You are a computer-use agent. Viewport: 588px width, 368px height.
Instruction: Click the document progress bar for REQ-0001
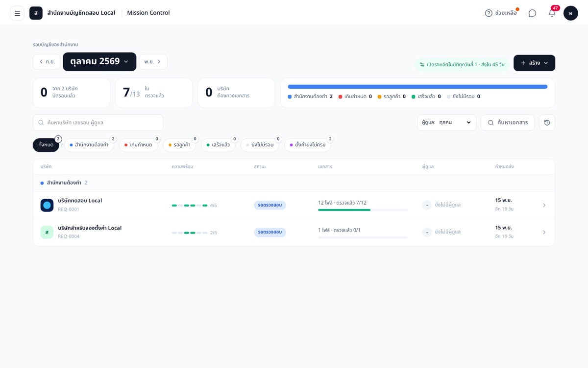point(363,210)
